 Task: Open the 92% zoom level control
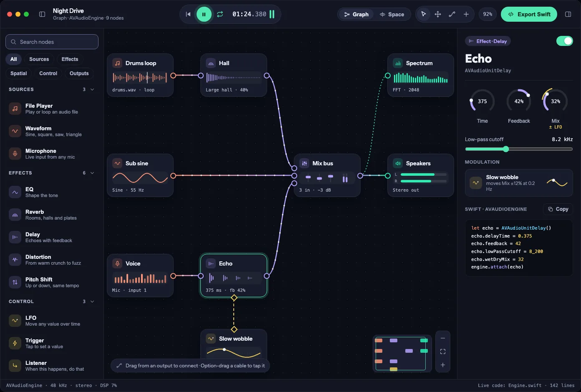pos(488,14)
